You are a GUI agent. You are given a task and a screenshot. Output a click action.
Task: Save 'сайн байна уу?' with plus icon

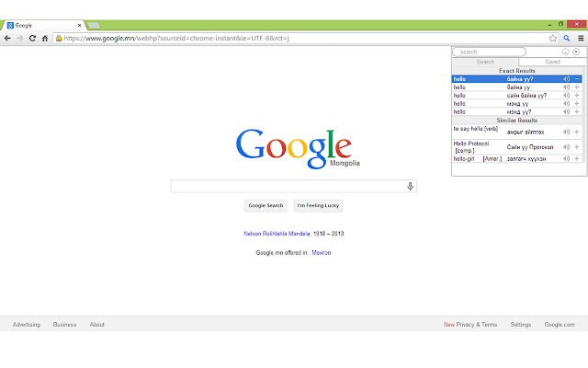(577, 96)
